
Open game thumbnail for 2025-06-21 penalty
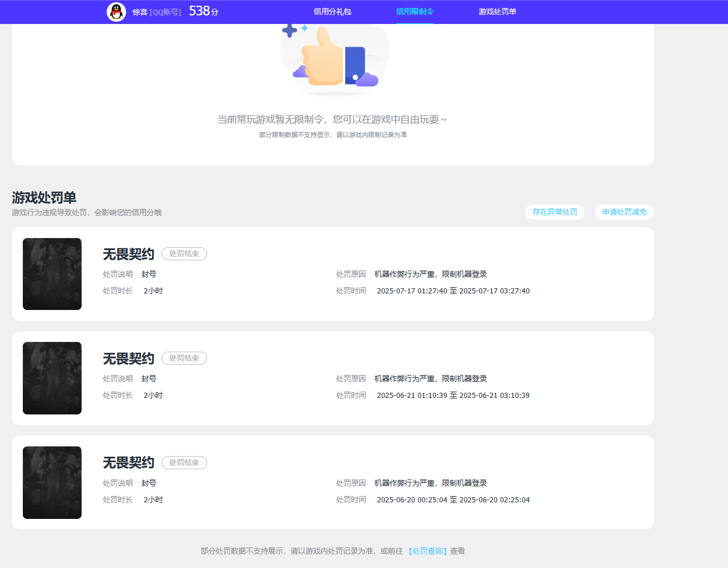pos(52,378)
